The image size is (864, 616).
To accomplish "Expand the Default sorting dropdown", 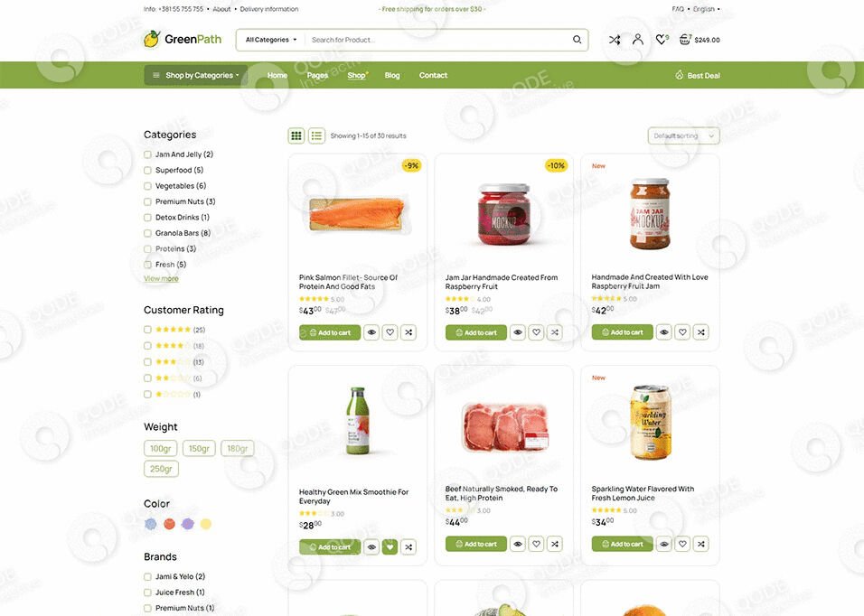I will (683, 136).
